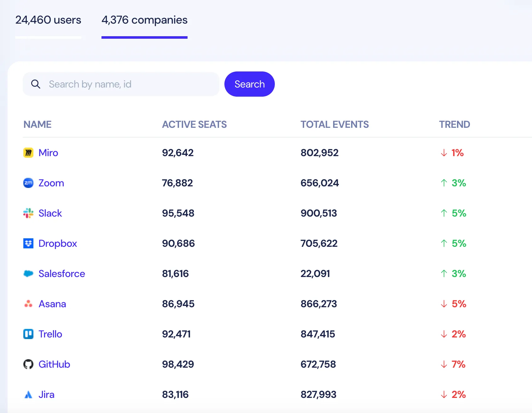The image size is (532, 413).
Task: Click the Slack logo icon
Action: (28, 213)
